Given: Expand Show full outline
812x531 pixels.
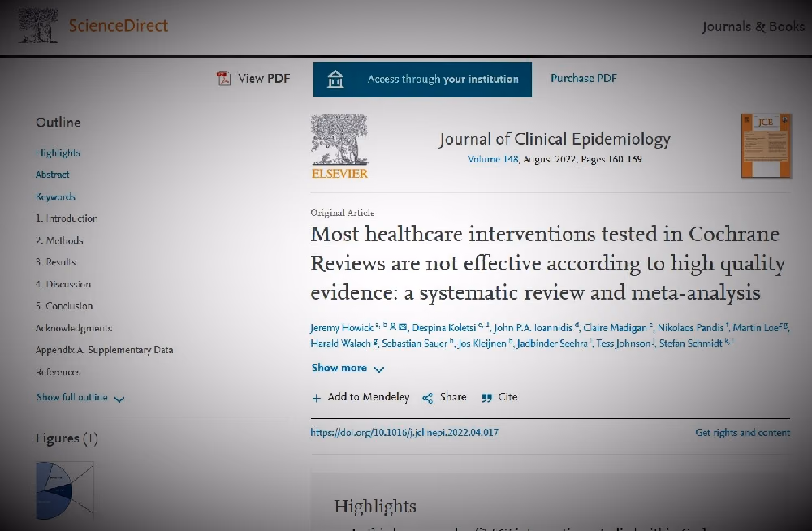Looking at the screenshot, I should (80, 397).
